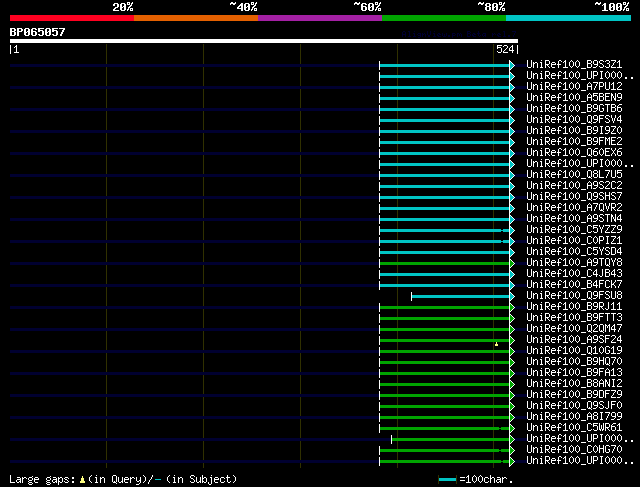Click the green alignment bar of UniRef100_B9RJ11
This screenshot has width=640, height=487.
pos(444,307)
